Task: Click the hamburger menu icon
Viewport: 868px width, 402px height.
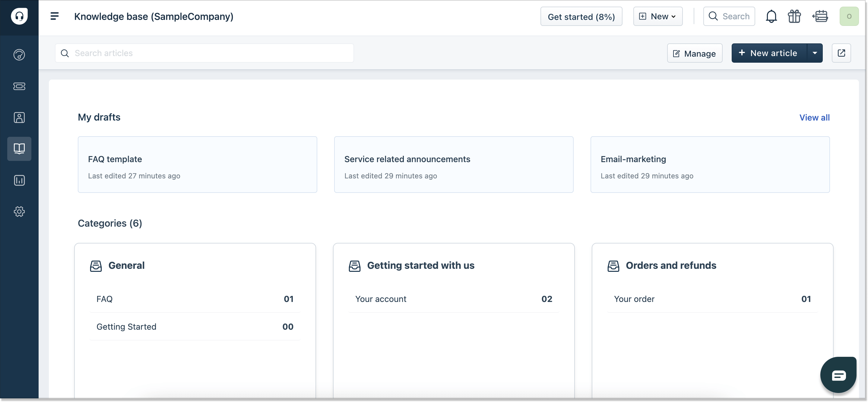Action: pos(54,15)
